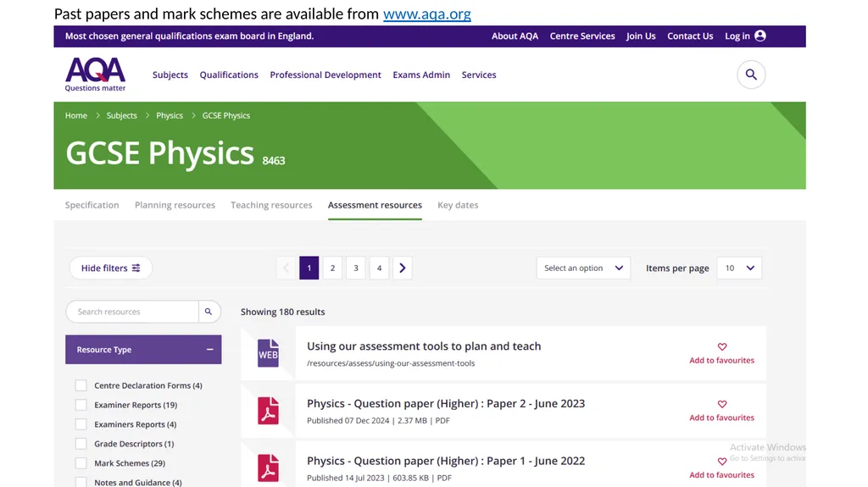This screenshot has height=487, width=868.
Task: Tick Mark Schemes (29) checkbox
Action: pos(81,462)
